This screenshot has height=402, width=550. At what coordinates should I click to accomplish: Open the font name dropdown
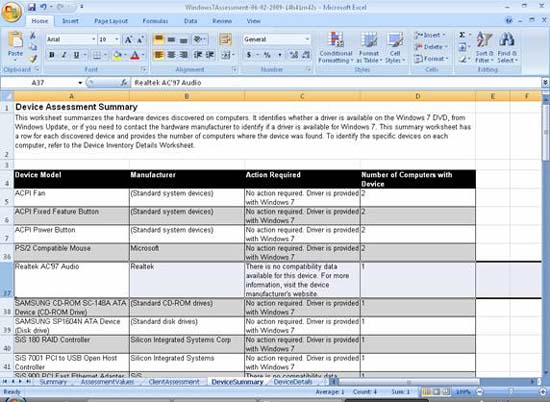[94, 39]
